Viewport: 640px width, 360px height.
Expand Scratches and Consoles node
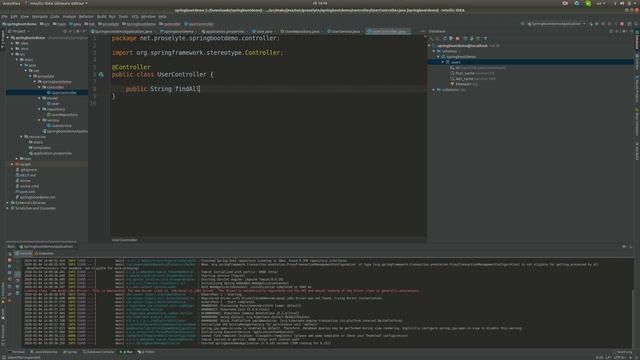[x=8, y=208]
